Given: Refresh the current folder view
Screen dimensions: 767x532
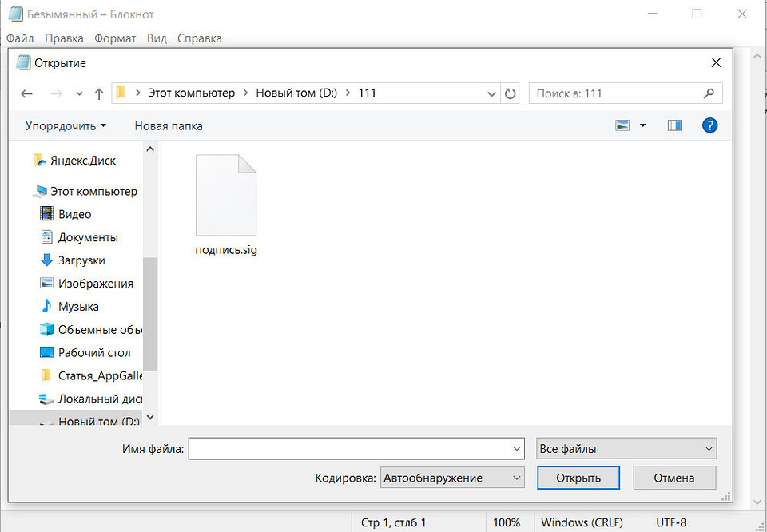Looking at the screenshot, I should tap(511, 93).
